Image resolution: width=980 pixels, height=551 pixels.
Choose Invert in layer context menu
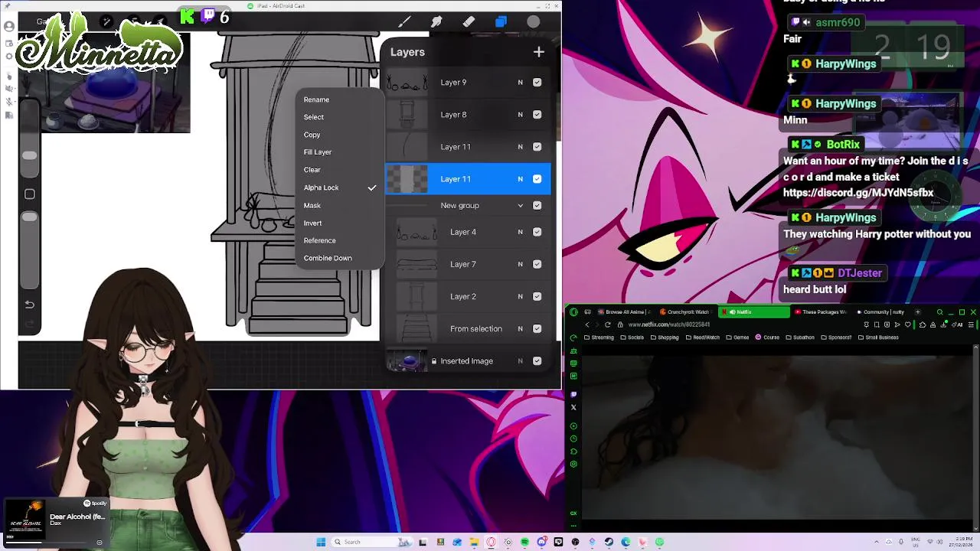pos(312,223)
